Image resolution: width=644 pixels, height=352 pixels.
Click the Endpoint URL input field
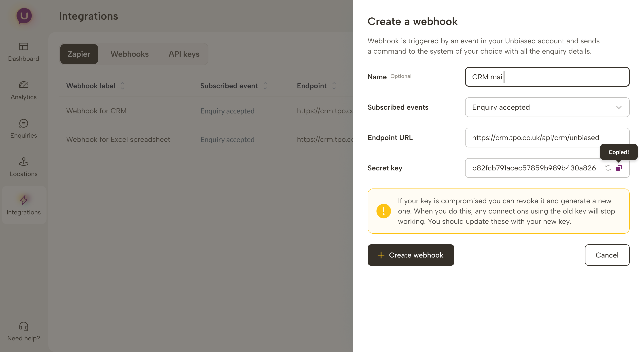tap(547, 138)
